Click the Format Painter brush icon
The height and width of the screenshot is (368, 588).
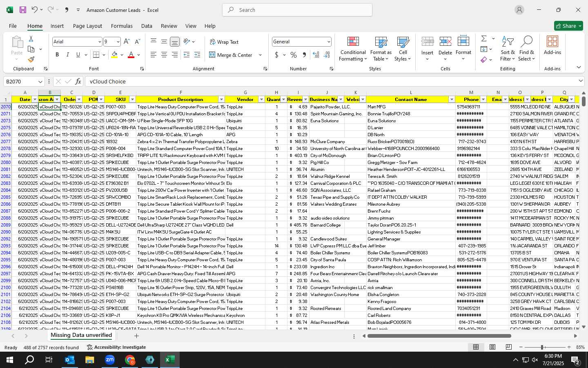click(31, 59)
